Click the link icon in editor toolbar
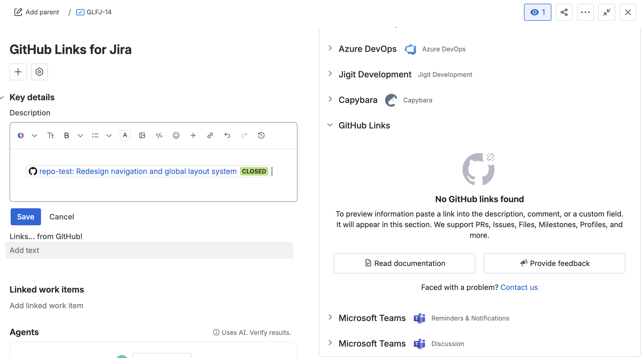 (x=210, y=135)
